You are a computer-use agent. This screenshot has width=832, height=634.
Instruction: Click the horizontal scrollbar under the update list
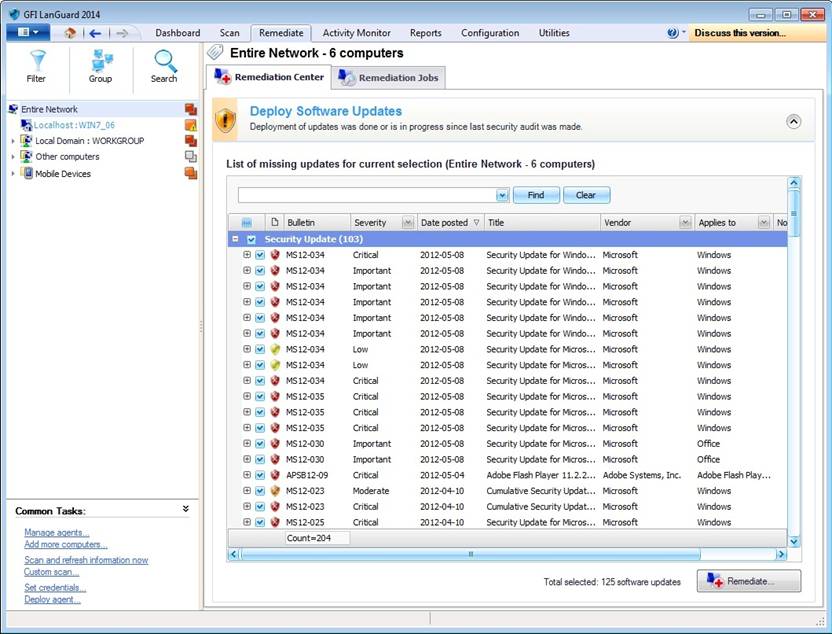pyautogui.click(x=470, y=554)
